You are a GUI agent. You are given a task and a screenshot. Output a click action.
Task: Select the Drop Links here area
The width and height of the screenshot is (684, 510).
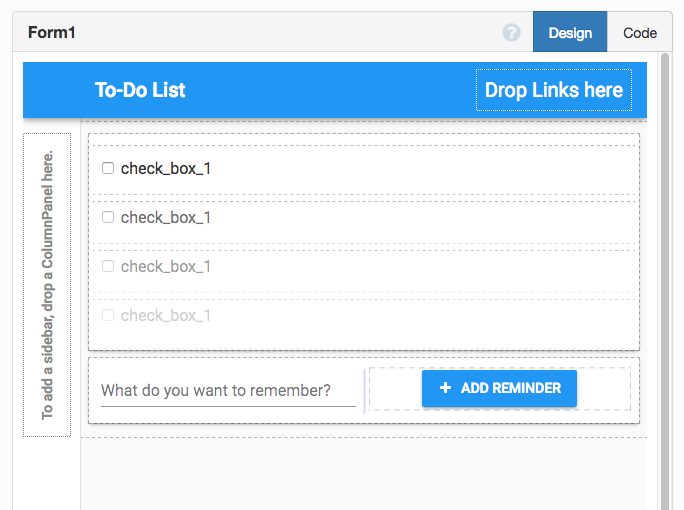(553, 90)
